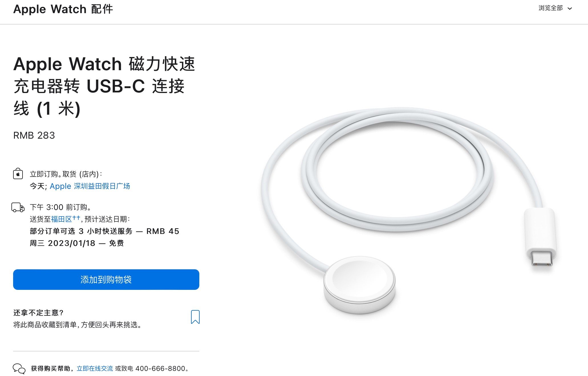This screenshot has height=376, width=588.
Task: Click the product title Apple Watch 磁力快速充电器
Action: pos(104,86)
